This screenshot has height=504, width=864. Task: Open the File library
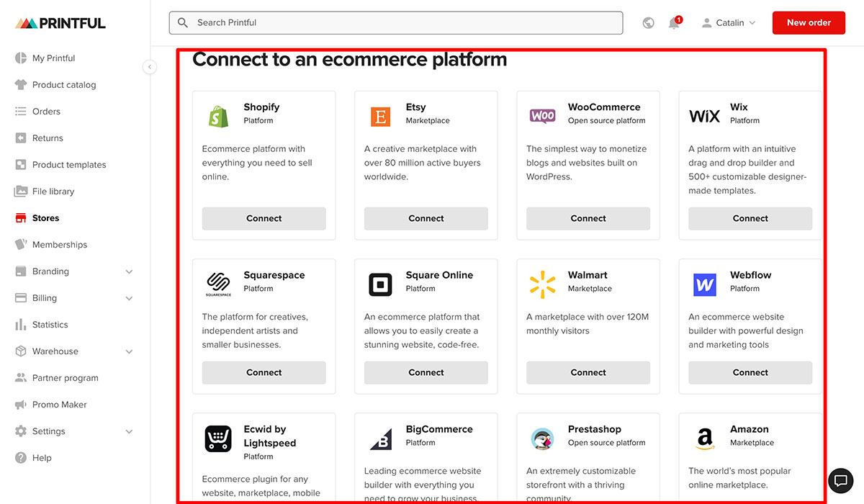pyautogui.click(x=53, y=191)
